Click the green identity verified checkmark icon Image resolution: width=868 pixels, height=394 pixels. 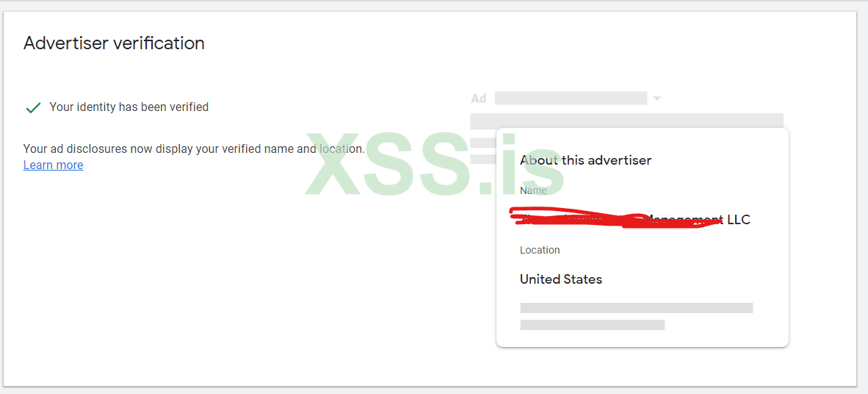[34, 107]
